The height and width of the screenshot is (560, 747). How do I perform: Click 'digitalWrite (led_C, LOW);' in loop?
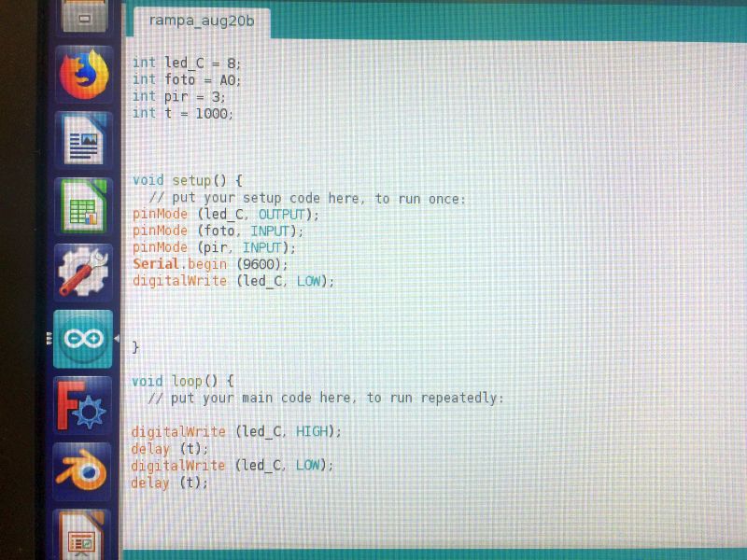232,465
